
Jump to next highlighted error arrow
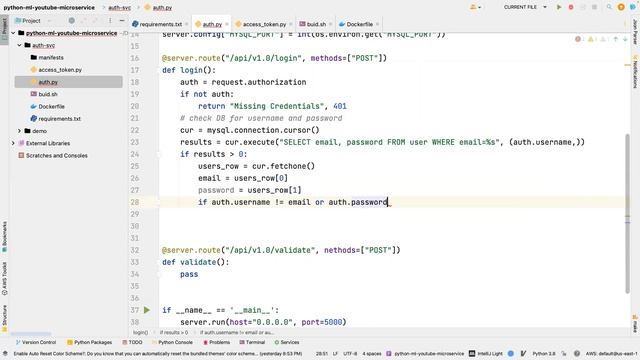(x=625, y=39)
